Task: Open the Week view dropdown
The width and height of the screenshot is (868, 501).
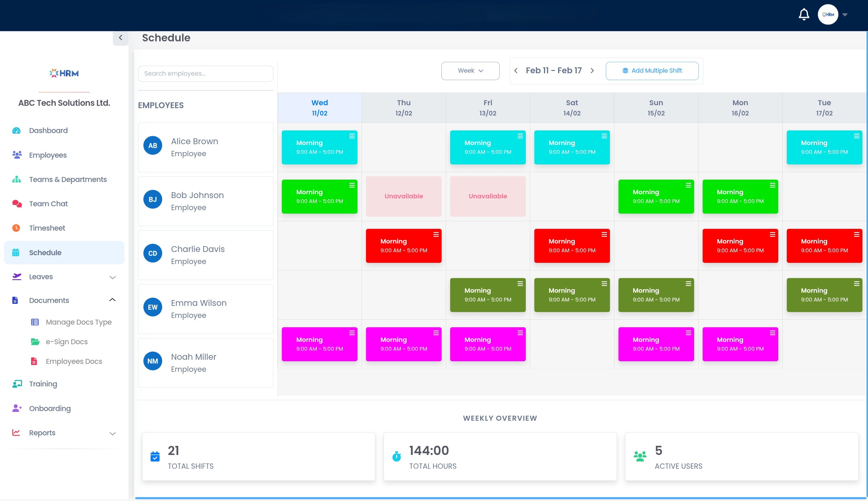Action: 470,71
